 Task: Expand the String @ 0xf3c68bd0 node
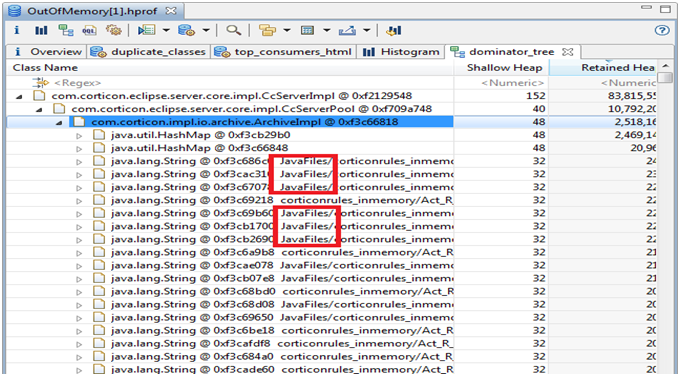[79, 291]
